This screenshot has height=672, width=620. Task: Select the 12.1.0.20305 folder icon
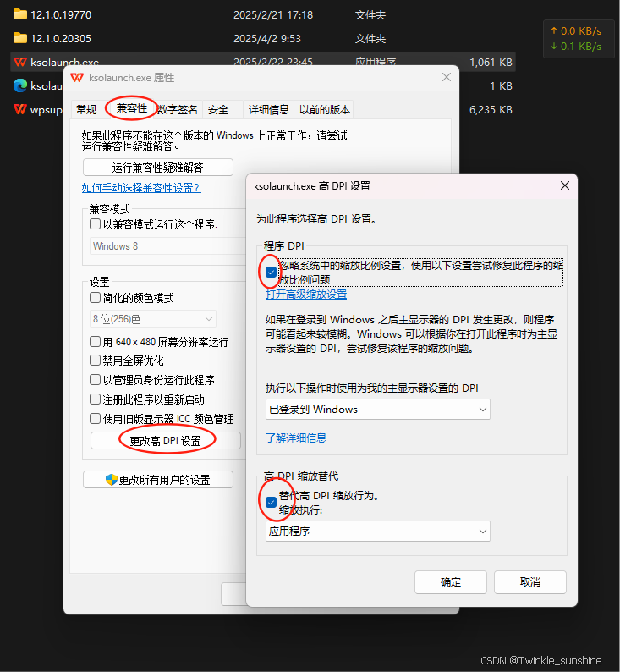pyautogui.click(x=19, y=38)
